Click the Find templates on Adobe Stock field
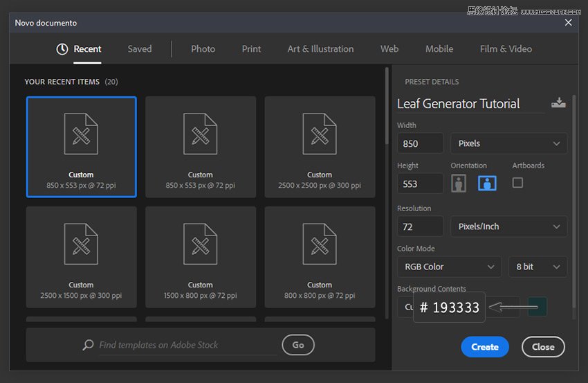This screenshot has height=383, width=588. pos(187,345)
